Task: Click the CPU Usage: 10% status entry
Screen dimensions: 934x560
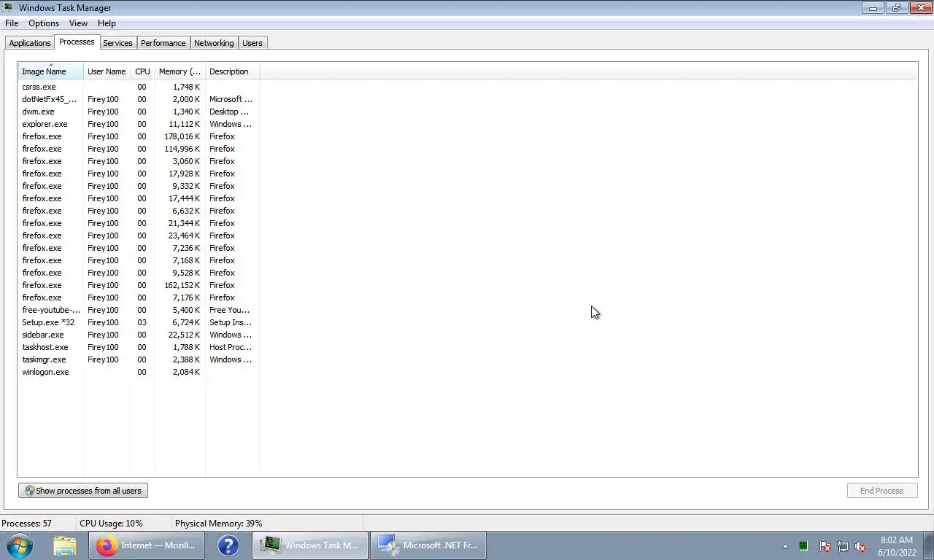Action: (x=111, y=524)
